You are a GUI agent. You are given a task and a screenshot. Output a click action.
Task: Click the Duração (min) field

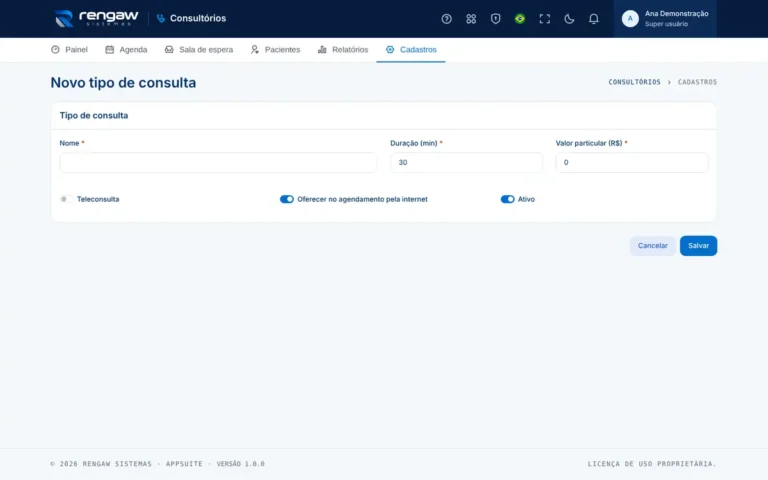[466, 163]
